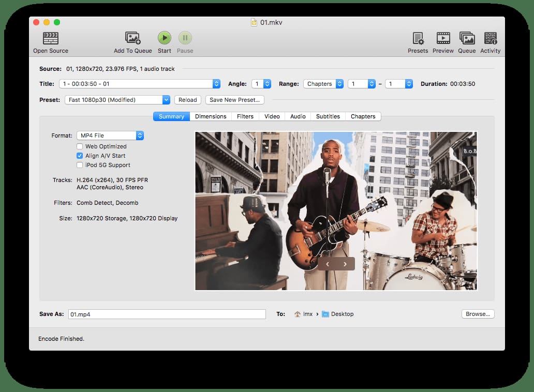Screen dimensions: 534x392
Task: Click the Open Source clapperboard icon
Action: pos(51,38)
